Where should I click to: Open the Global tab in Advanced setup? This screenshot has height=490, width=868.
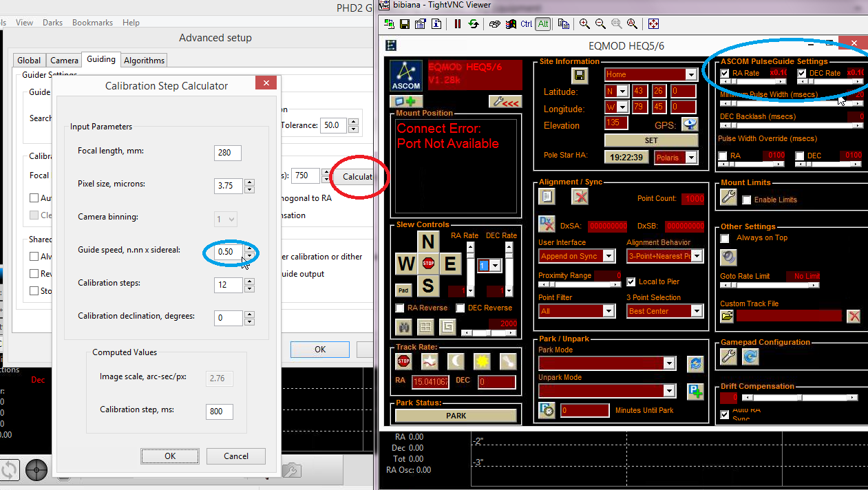[x=30, y=61]
